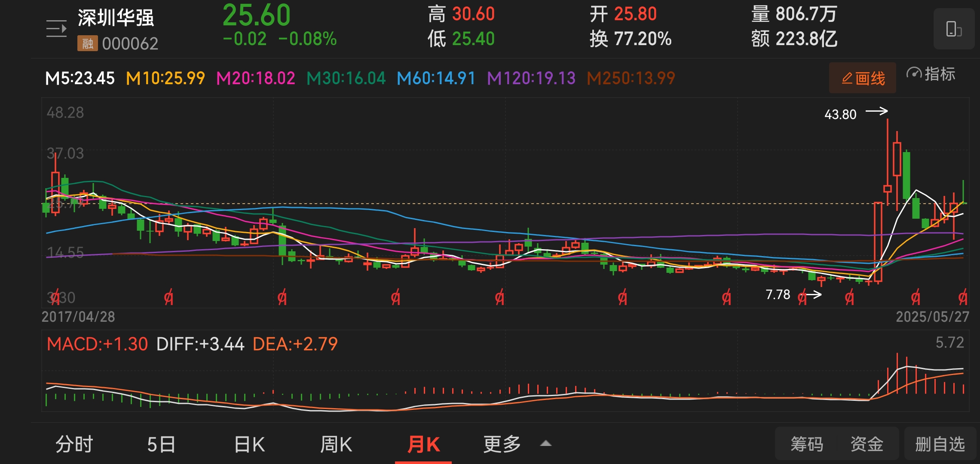Open the 资金 capital flow view
The image size is (980, 464).
click(867, 444)
